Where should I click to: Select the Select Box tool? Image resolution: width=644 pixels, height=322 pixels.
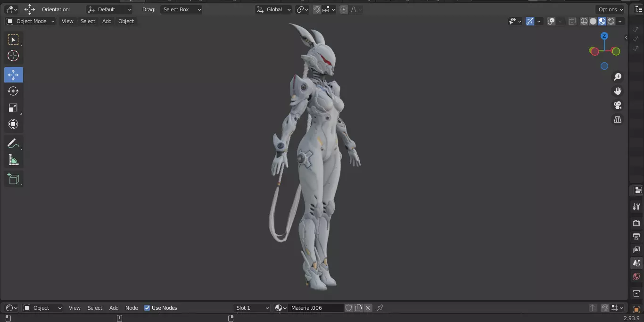pos(13,40)
